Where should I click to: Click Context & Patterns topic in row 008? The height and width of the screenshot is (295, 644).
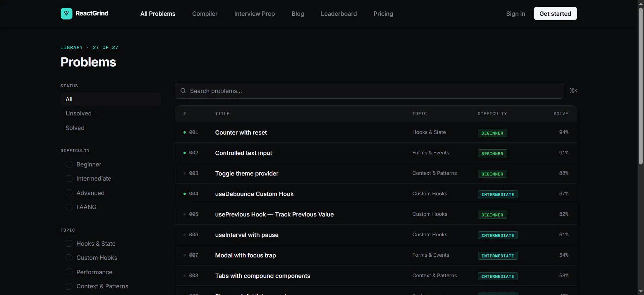(434, 276)
